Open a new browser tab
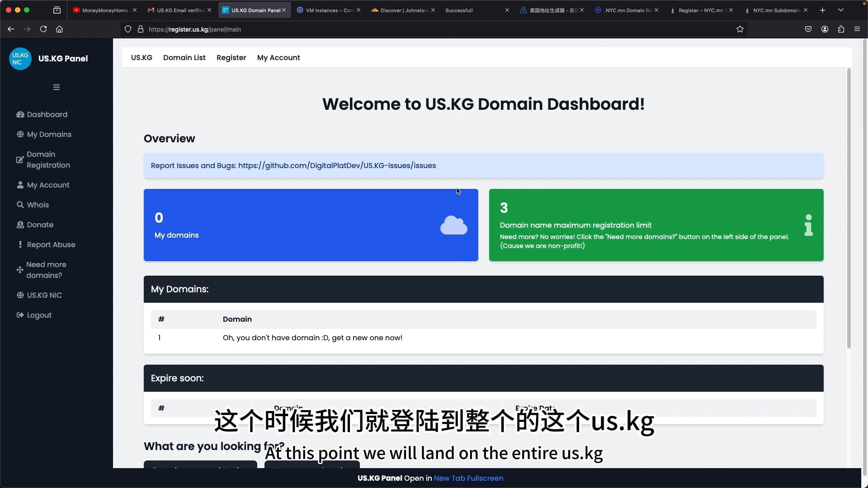 click(x=823, y=10)
